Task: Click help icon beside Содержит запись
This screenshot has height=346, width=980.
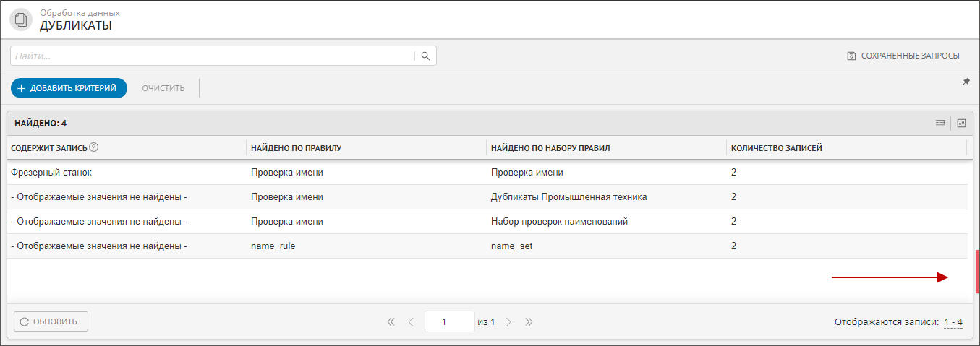Action: click(x=94, y=147)
